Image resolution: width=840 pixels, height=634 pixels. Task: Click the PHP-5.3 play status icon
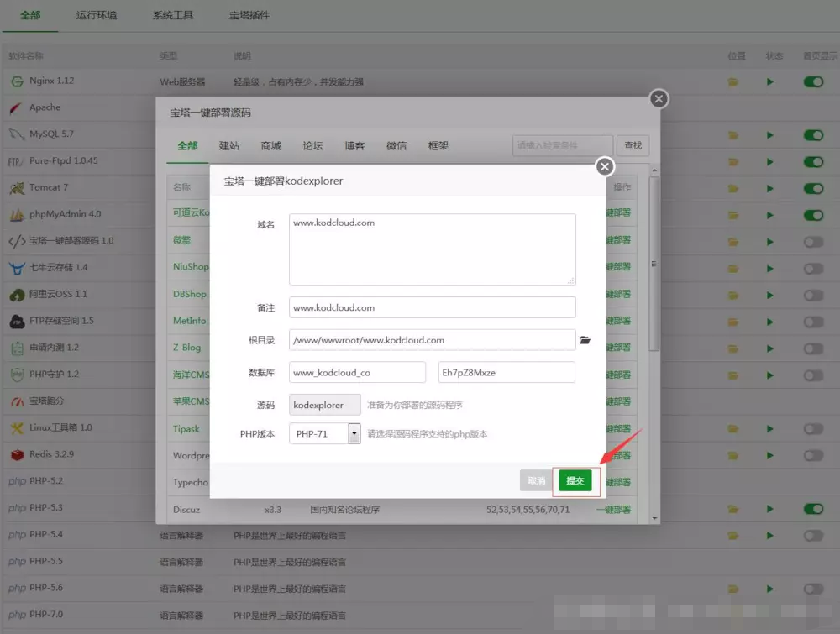pos(769,509)
